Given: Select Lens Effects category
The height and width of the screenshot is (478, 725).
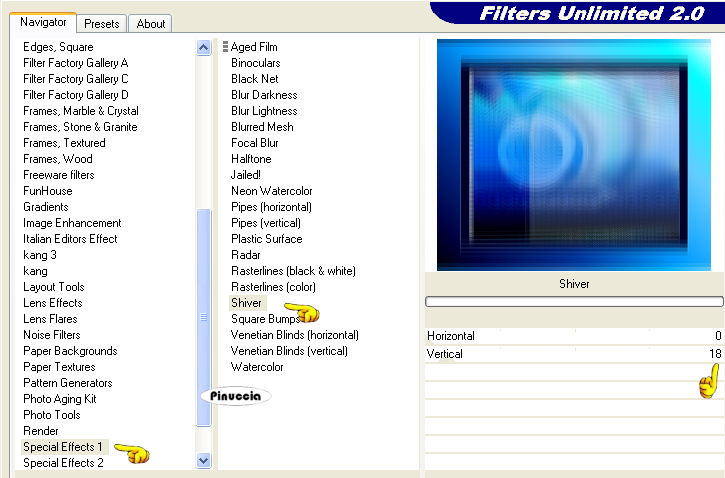Looking at the screenshot, I should click(53, 303).
